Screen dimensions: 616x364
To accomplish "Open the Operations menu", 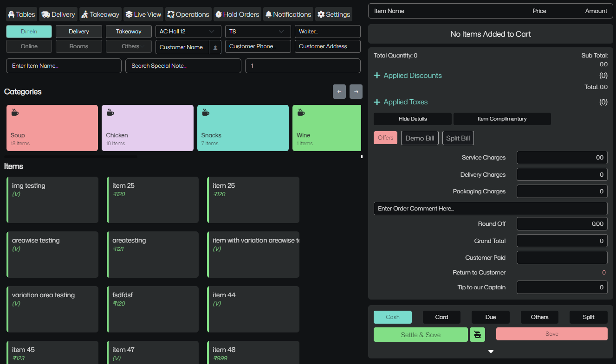I will pyautogui.click(x=188, y=14).
